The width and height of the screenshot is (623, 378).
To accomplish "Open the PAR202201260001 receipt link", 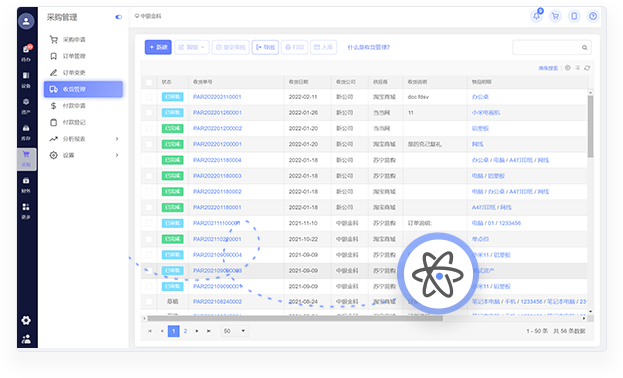I will click(x=217, y=112).
